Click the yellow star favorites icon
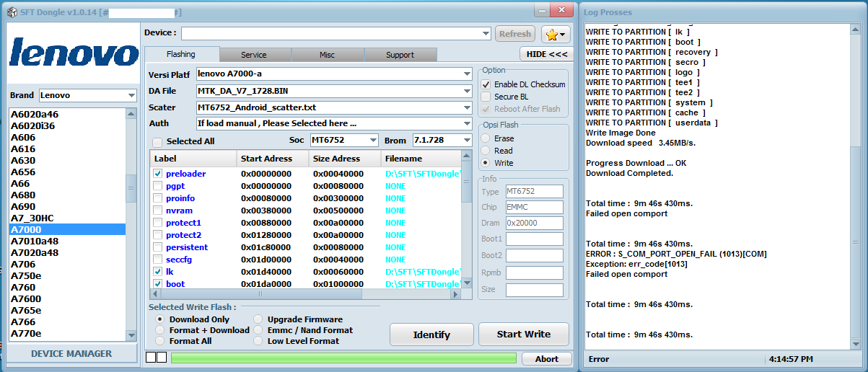This screenshot has width=868, height=372. pyautogui.click(x=551, y=34)
